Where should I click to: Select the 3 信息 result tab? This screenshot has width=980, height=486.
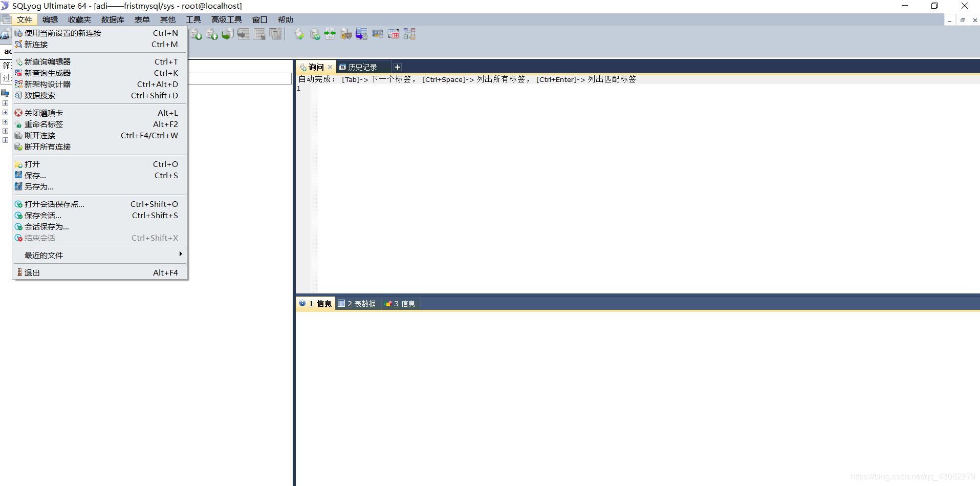tap(400, 304)
